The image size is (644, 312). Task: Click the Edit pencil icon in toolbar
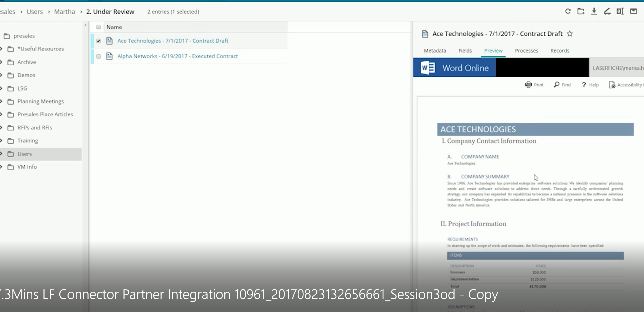coord(607,11)
